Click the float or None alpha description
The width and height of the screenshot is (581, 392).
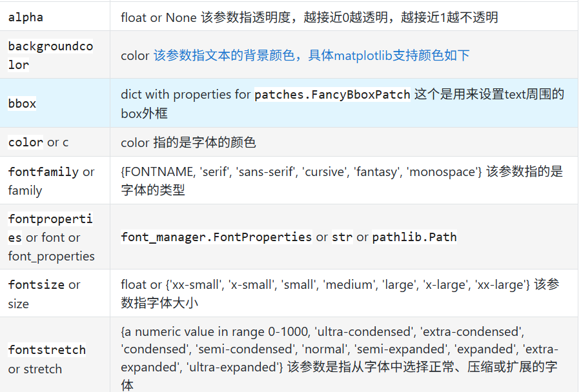(309, 17)
